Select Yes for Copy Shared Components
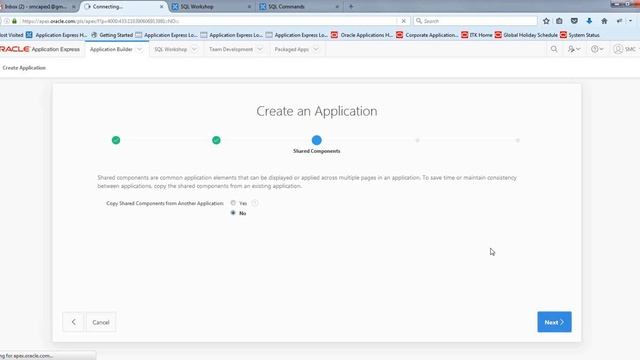This screenshot has width=640, height=360. coord(233,203)
